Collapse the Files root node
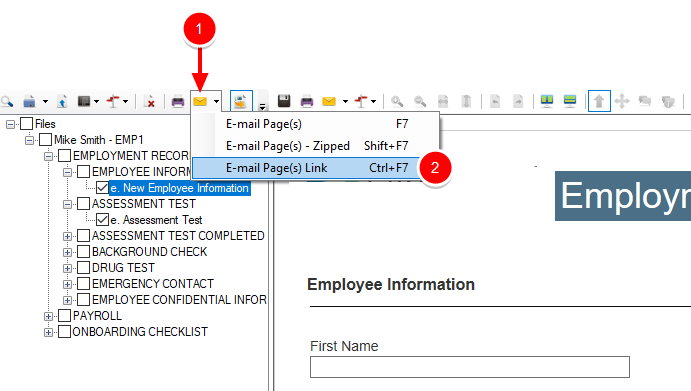The width and height of the screenshot is (691, 391). pyautogui.click(x=10, y=125)
